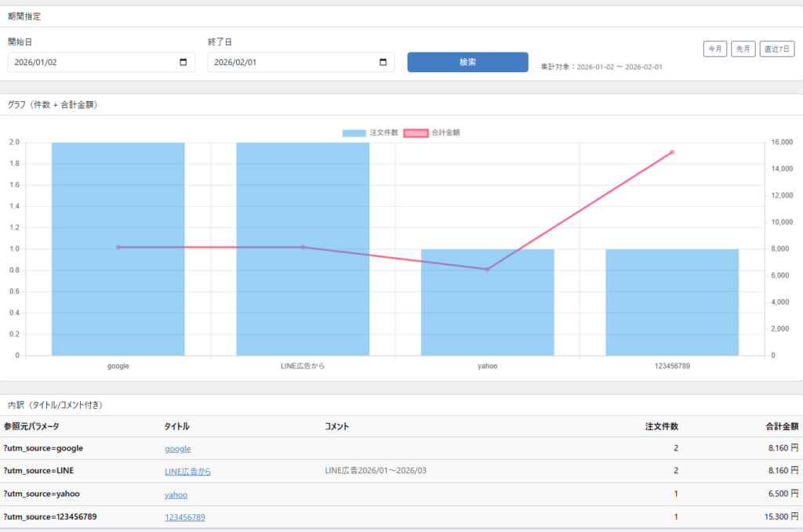This screenshot has height=532, width=803.
Task: Click the 合計金額 column header
Action: coord(781,427)
